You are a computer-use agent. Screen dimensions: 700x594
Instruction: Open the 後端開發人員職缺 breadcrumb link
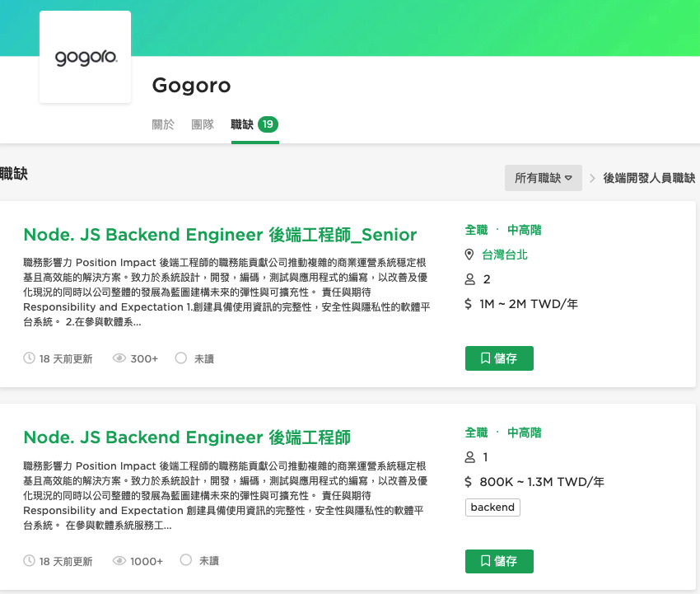coord(649,178)
